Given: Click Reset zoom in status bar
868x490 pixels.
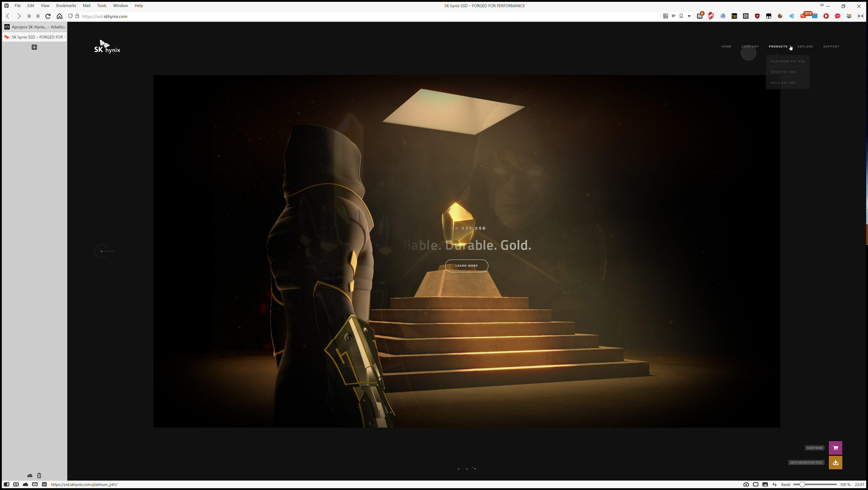Looking at the screenshot, I should tap(785, 485).
